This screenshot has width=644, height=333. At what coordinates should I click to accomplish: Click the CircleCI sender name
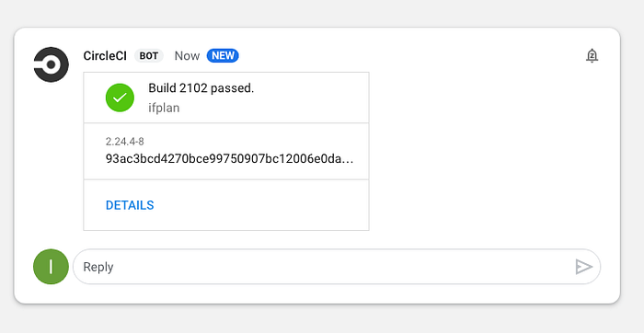pos(105,56)
